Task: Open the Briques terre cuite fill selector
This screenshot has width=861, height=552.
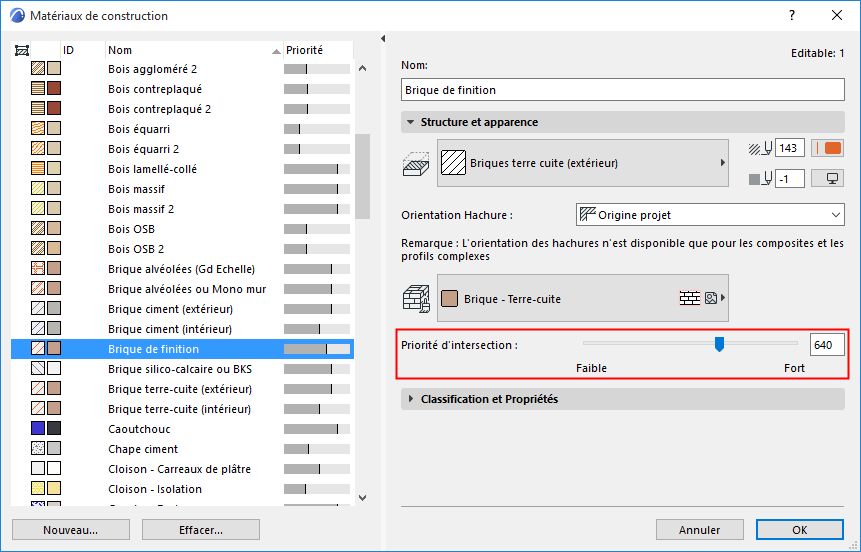Action: tap(582, 163)
